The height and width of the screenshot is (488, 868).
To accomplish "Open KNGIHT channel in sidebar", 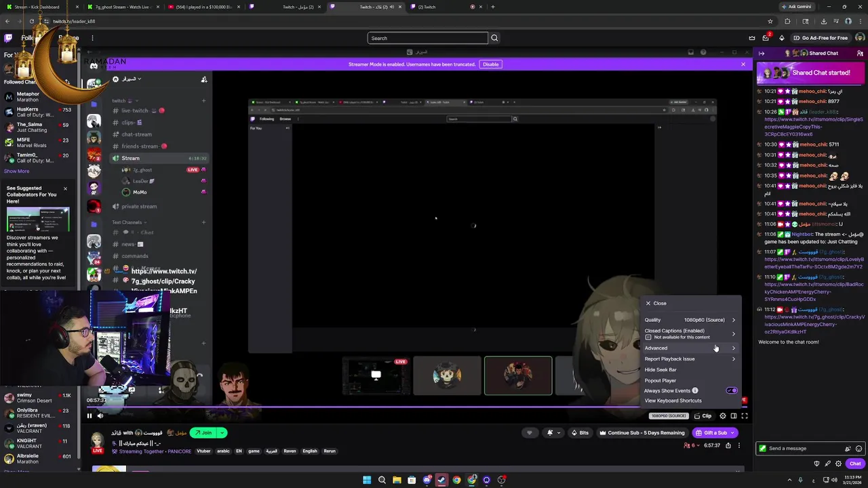I will coord(37,443).
